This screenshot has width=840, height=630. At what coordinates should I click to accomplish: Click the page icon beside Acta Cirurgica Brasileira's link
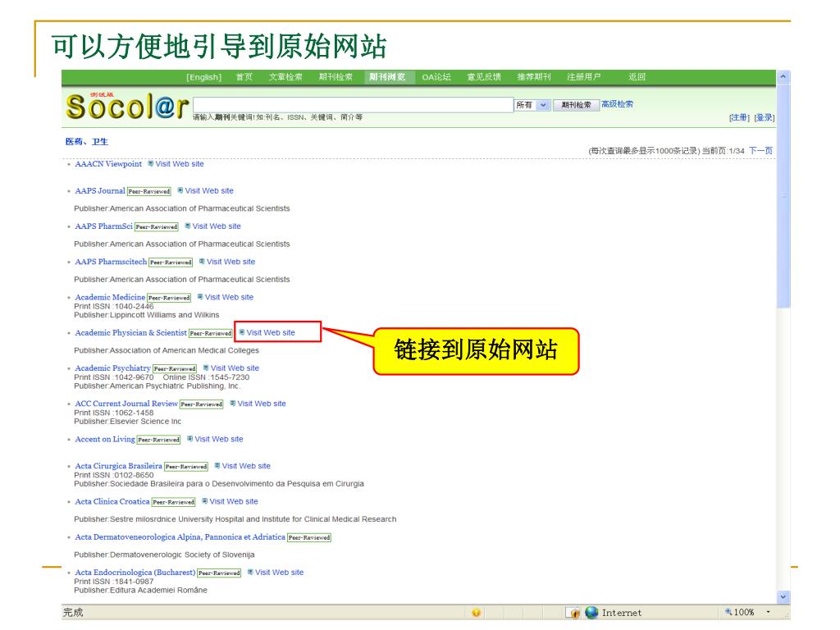217,466
